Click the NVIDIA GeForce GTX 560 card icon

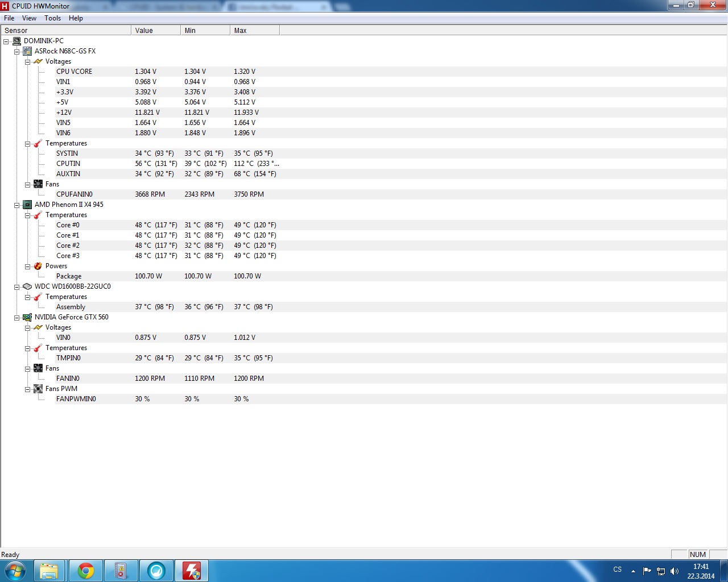click(x=27, y=317)
